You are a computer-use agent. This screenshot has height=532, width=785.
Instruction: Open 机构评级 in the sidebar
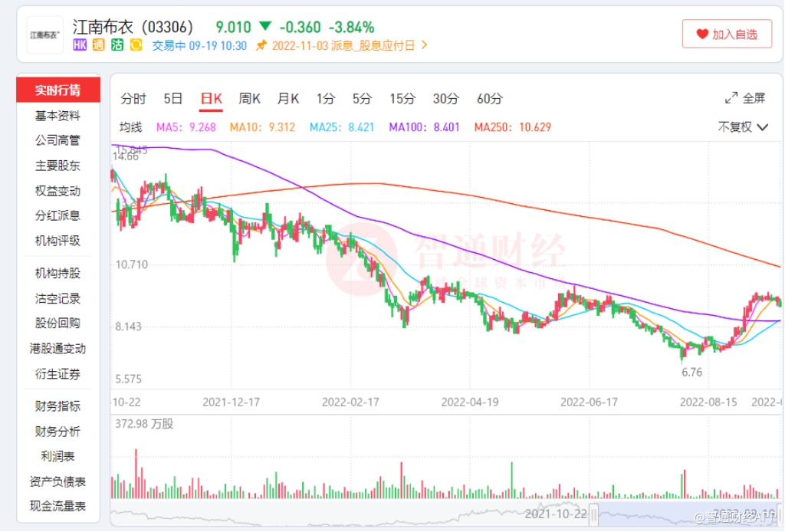pos(57,241)
